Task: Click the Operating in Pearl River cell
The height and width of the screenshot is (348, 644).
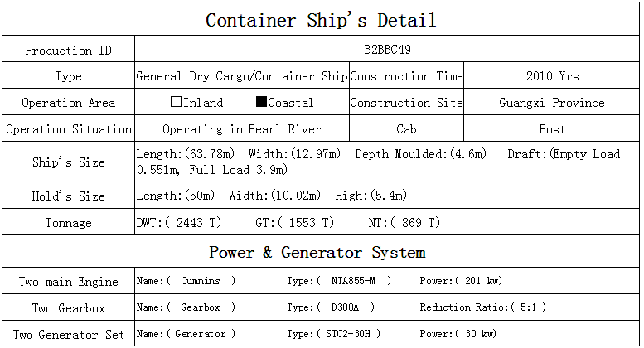Action: (x=241, y=129)
